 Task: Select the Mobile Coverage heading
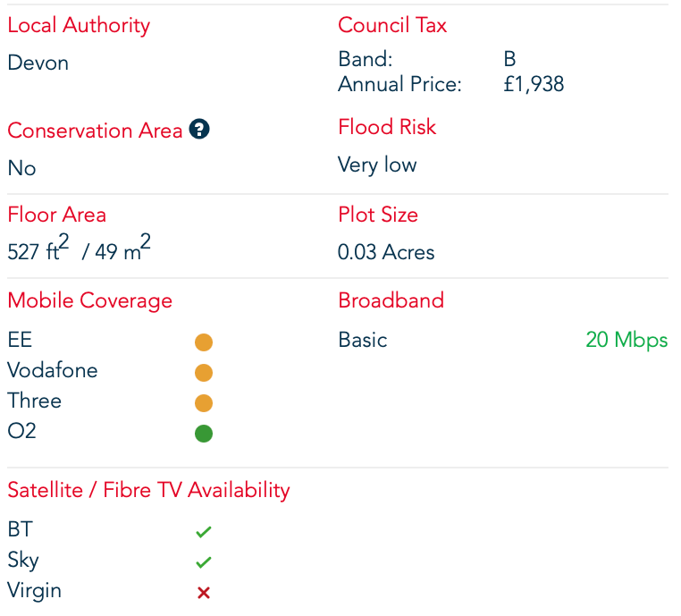pos(90,301)
